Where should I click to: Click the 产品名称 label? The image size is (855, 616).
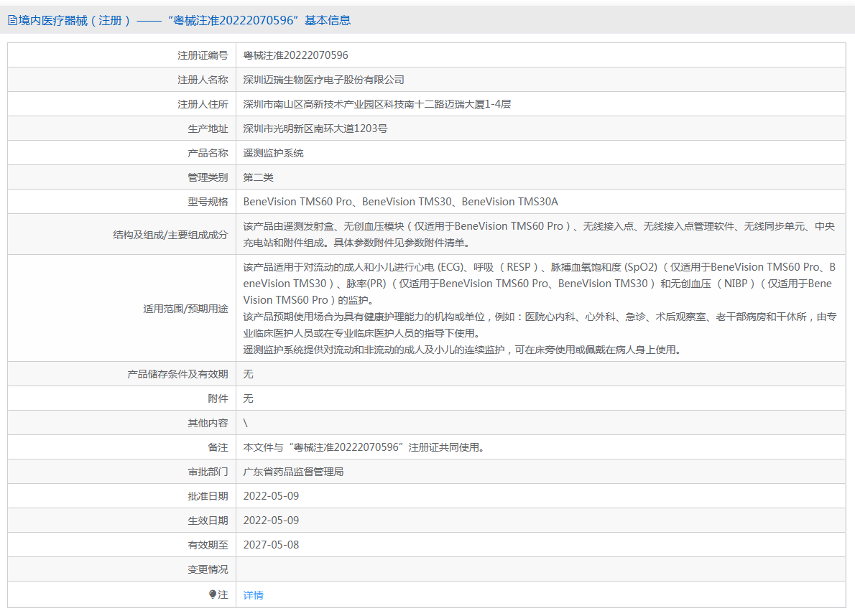point(208,154)
